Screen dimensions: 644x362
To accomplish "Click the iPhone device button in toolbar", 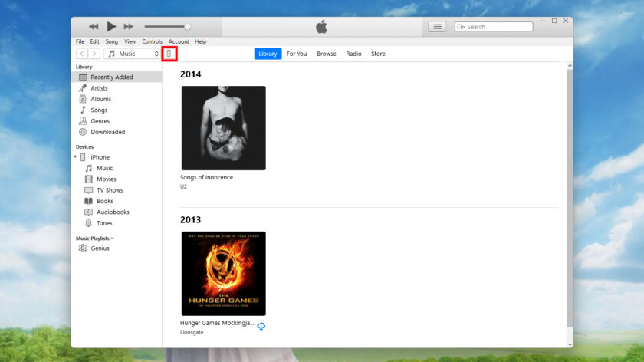I will pos(169,54).
